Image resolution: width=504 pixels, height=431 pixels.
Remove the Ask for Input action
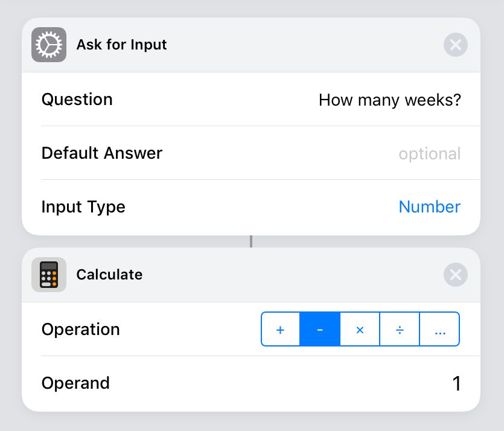tap(456, 45)
